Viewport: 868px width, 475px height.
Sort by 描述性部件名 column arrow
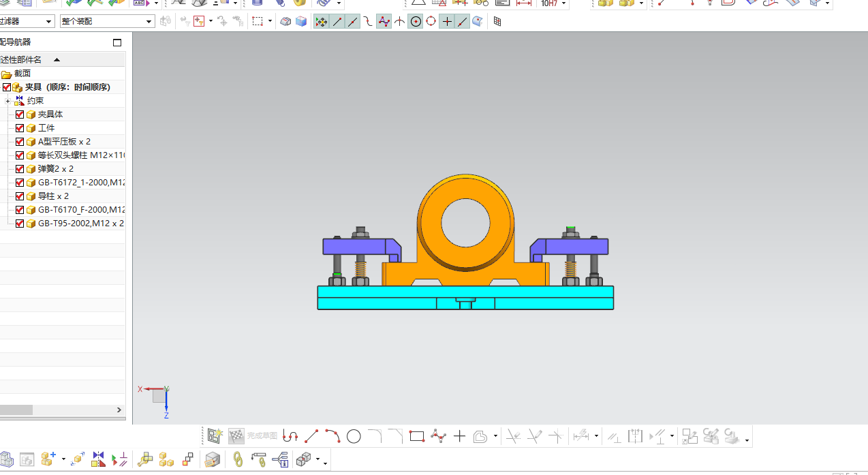[x=57, y=60]
